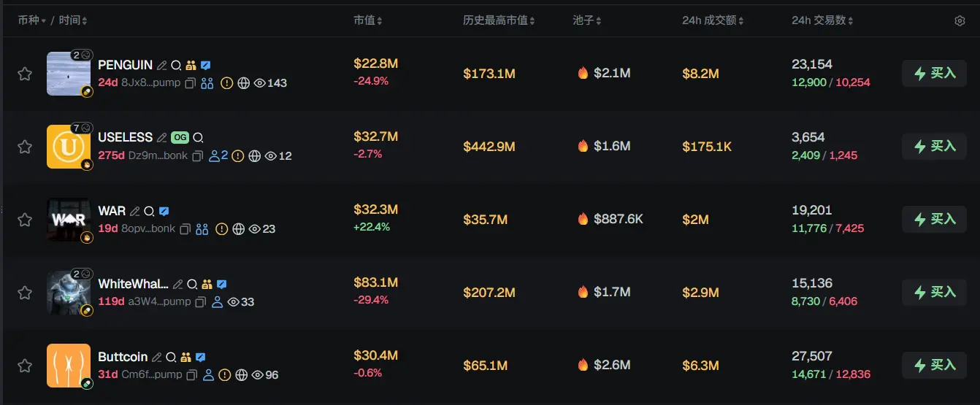Buy WhiteWhale with 买入 button

[x=935, y=292]
